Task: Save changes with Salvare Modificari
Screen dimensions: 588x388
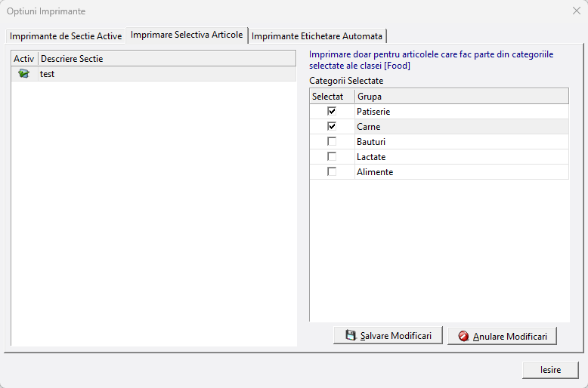Action: 388,335
